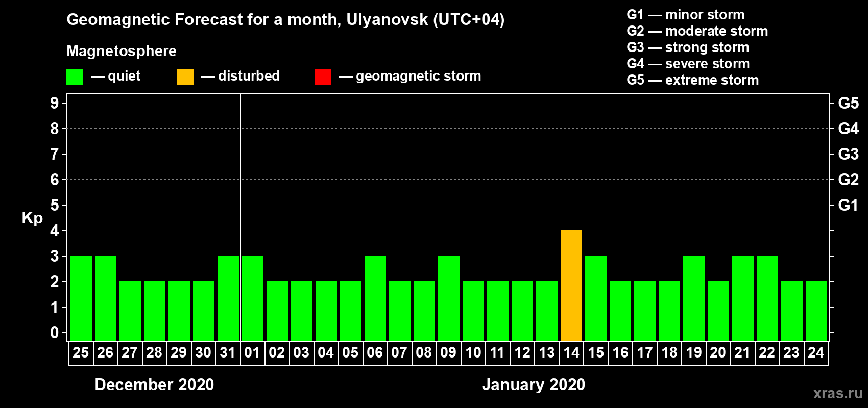
Task: Click the G2 label on the right axis
Action: pyautogui.click(x=848, y=180)
